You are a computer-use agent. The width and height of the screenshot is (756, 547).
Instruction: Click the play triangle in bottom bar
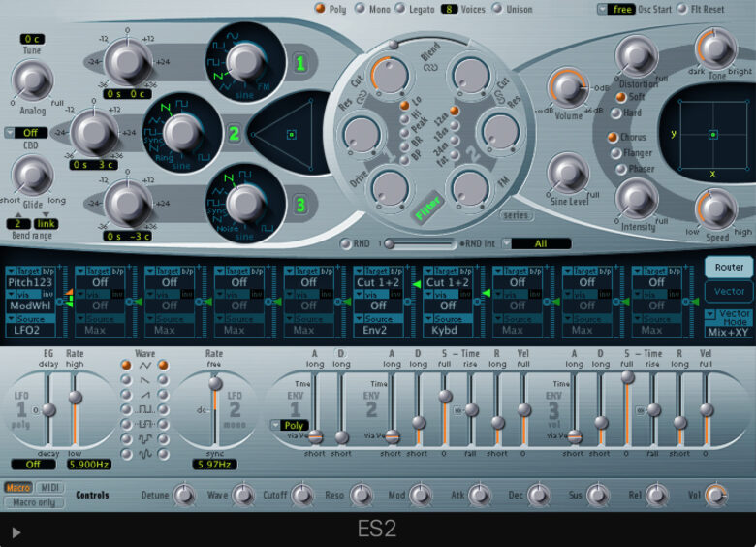(x=16, y=532)
